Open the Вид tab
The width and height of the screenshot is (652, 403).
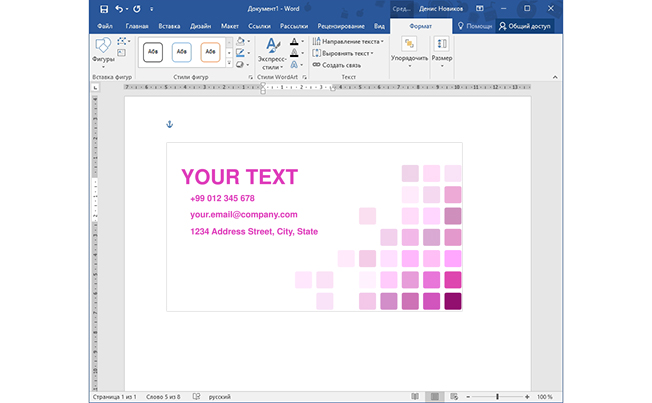coord(379,26)
